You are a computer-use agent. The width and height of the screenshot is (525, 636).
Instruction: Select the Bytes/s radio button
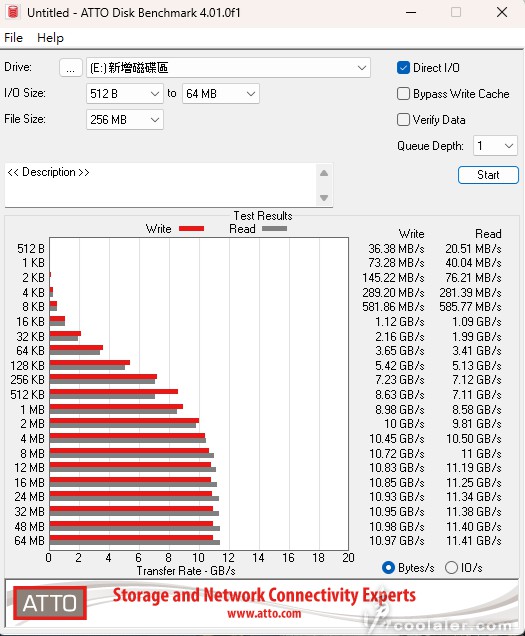pyautogui.click(x=388, y=567)
